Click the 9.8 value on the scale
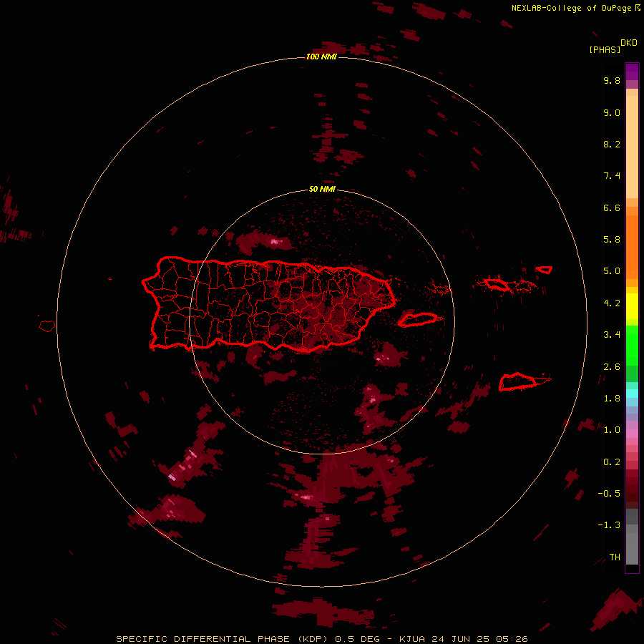Screen dimensions: 644x644 (x=612, y=80)
